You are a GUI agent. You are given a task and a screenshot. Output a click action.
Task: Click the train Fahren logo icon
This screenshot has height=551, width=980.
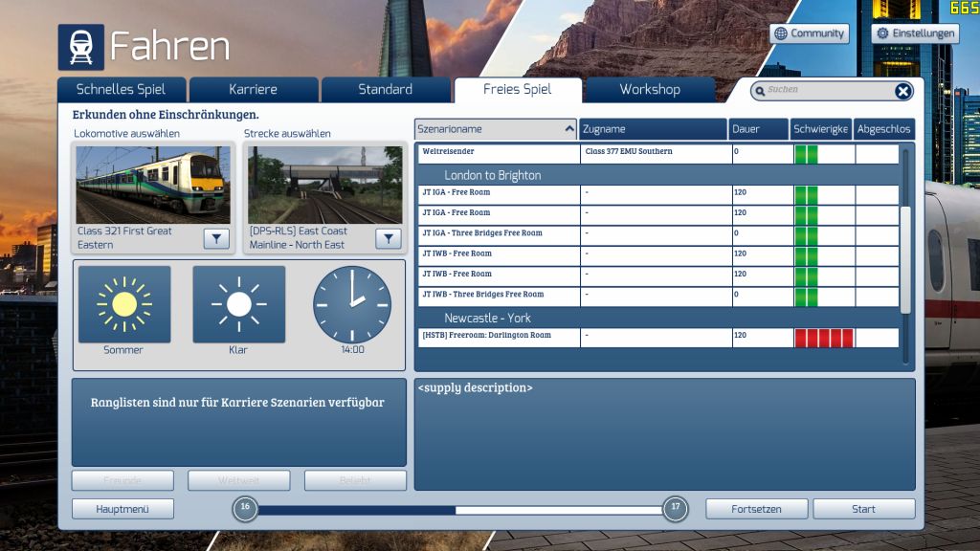tap(80, 47)
